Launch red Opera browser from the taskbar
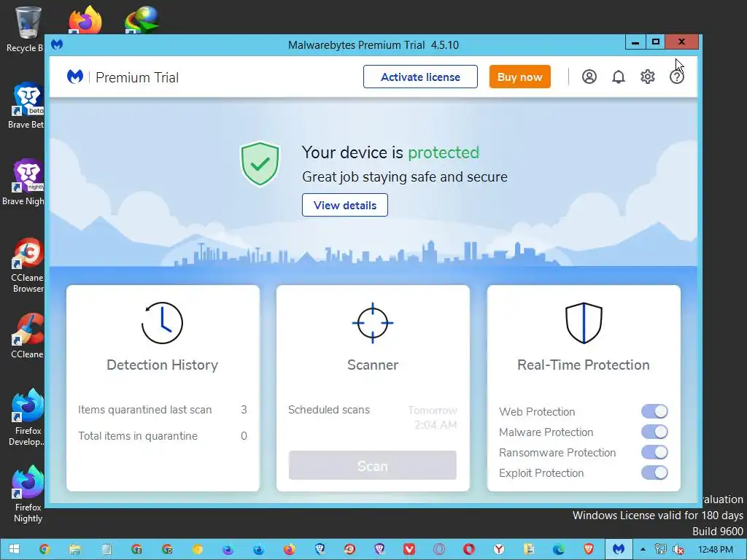Viewport: 747px width, 560px height. click(x=469, y=550)
